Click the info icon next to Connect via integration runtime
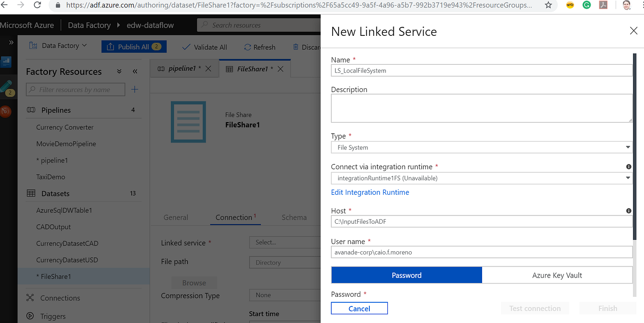Screen dimensions: 644x323 629,166
